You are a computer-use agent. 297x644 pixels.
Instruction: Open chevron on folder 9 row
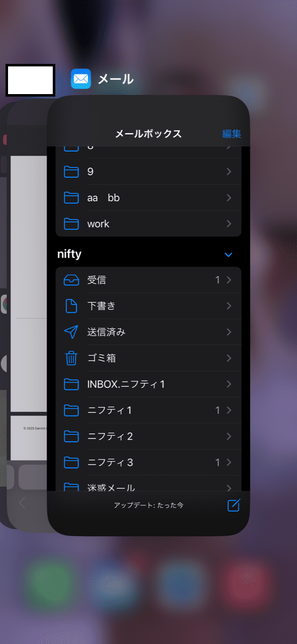[229, 172]
